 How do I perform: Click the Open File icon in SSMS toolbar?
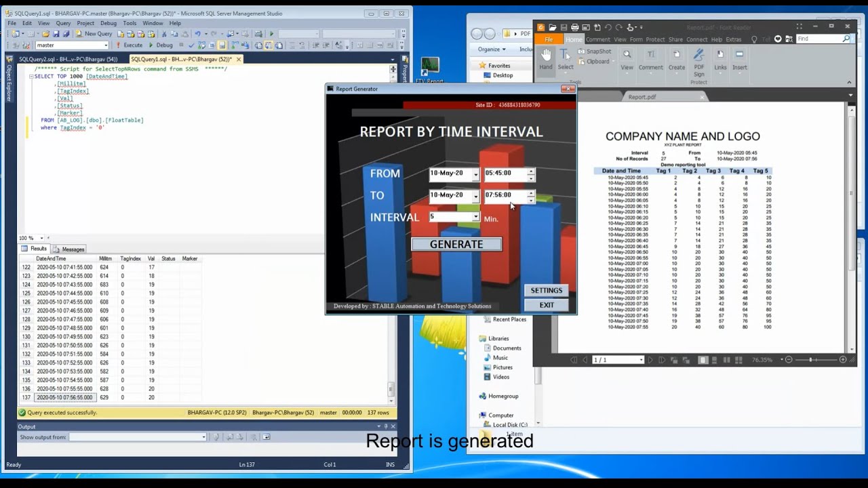tap(46, 34)
